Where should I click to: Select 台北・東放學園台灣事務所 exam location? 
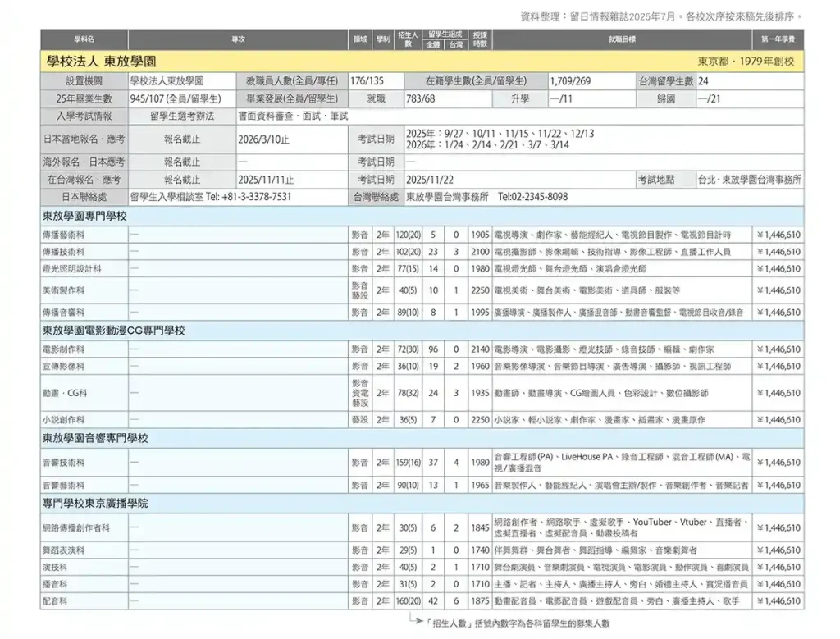[750, 180]
